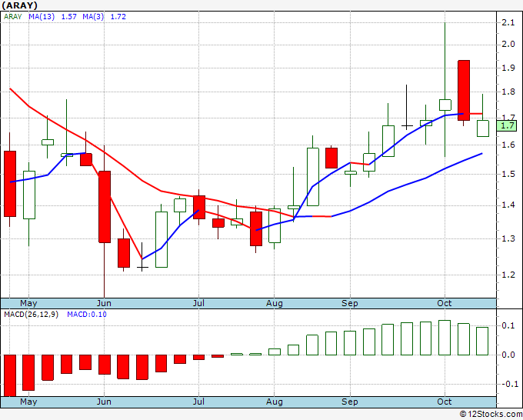The height and width of the screenshot is (420, 523).
Task: Click the 2.1 price axis label
Action: tap(508, 22)
